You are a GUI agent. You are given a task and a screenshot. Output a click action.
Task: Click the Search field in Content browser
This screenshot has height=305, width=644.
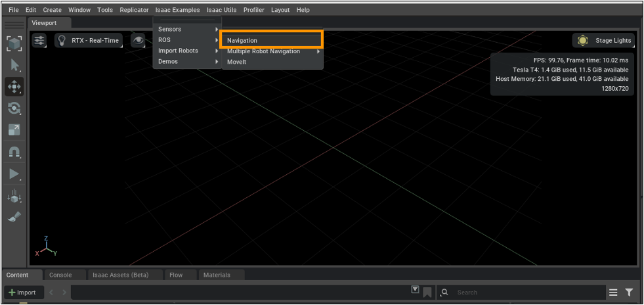click(x=528, y=293)
